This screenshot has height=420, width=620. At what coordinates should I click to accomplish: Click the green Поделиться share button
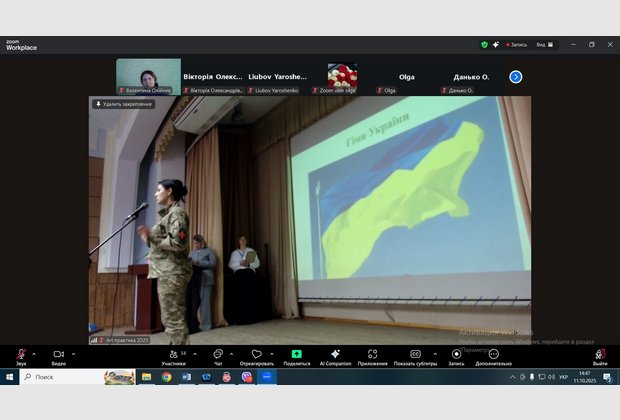coord(297,354)
